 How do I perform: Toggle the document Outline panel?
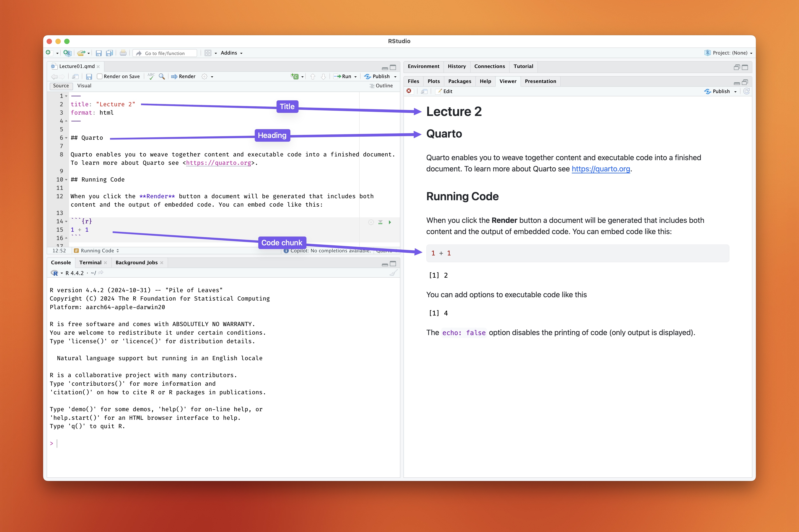coord(381,86)
